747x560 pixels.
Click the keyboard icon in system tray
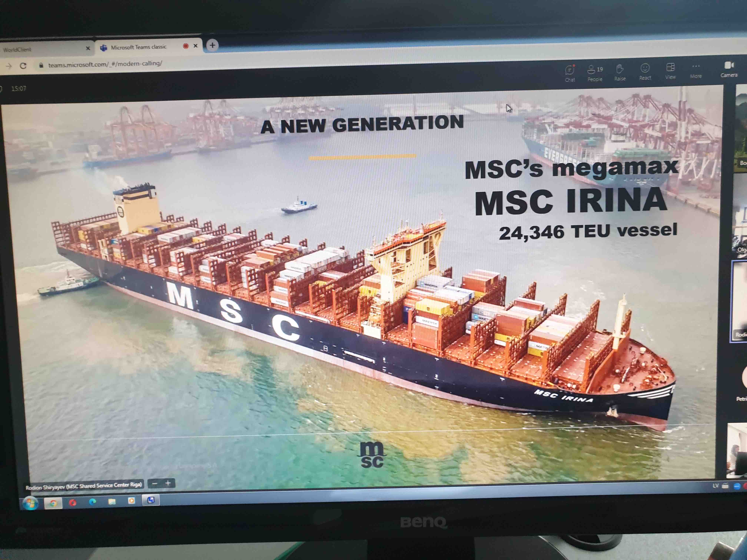click(725, 486)
